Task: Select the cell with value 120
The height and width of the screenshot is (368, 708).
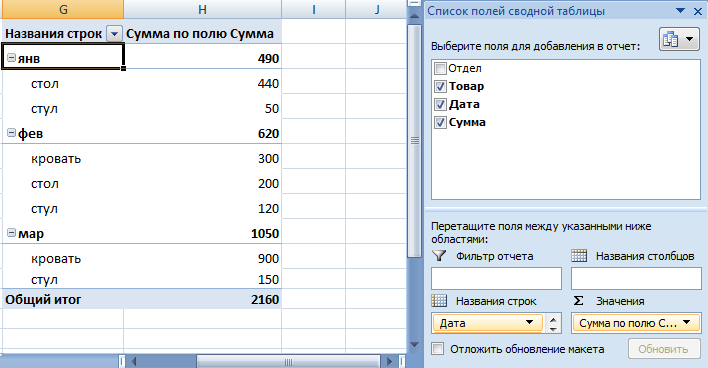Action: tap(202, 209)
